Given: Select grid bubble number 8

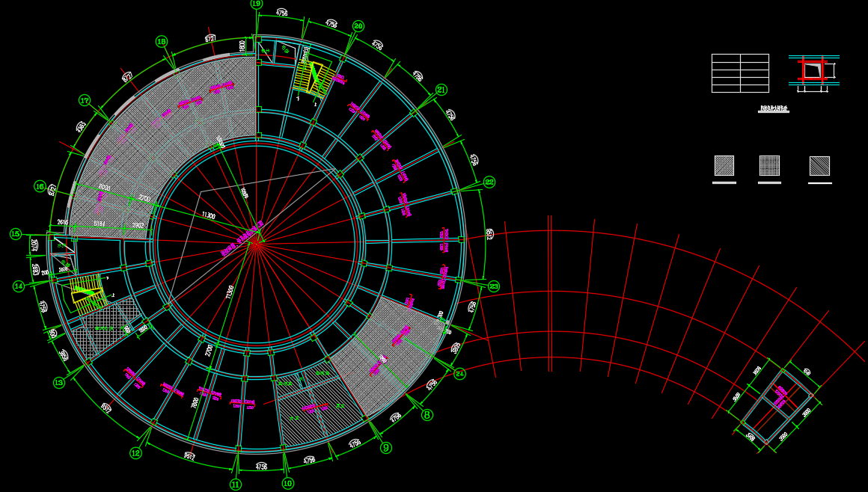Looking at the screenshot, I should click(427, 415).
